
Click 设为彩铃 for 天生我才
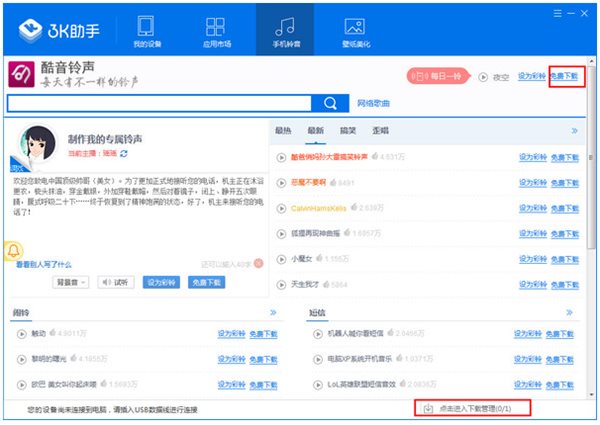click(533, 285)
